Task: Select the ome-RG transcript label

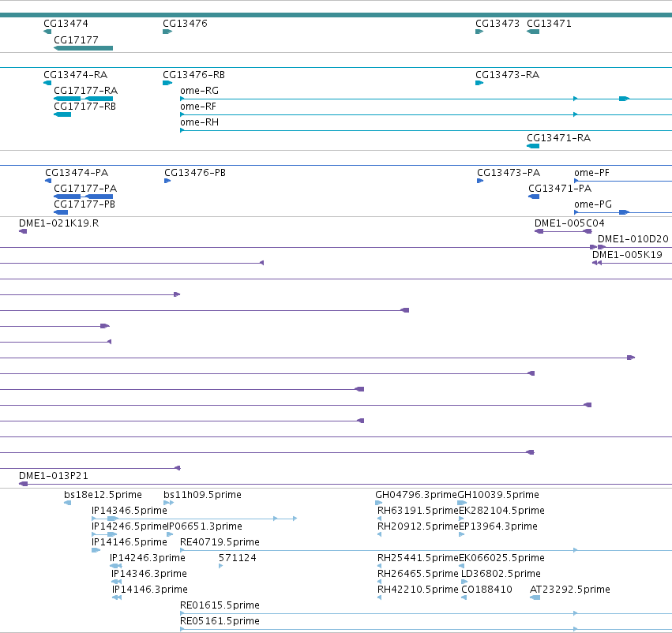Action: 199,91
